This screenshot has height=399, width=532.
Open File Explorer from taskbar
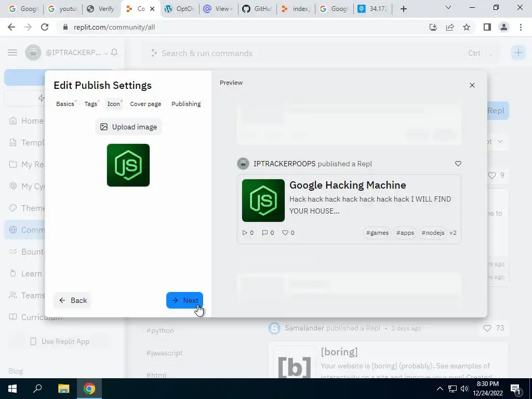coord(63,389)
